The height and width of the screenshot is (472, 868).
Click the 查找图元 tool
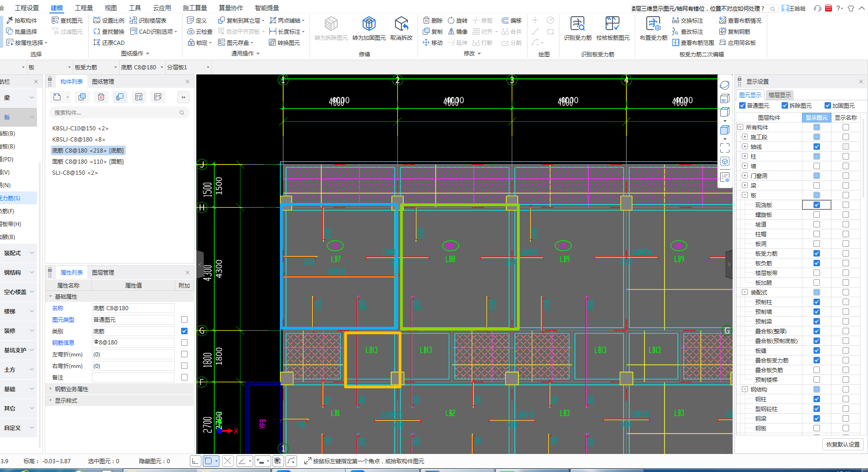tap(67, 20)
